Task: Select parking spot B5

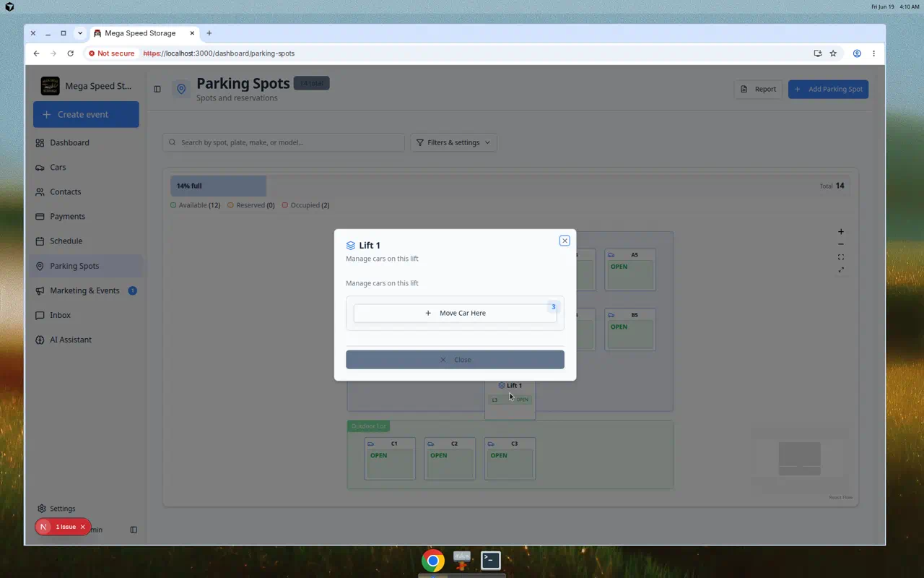Action: tap(630, 330)
